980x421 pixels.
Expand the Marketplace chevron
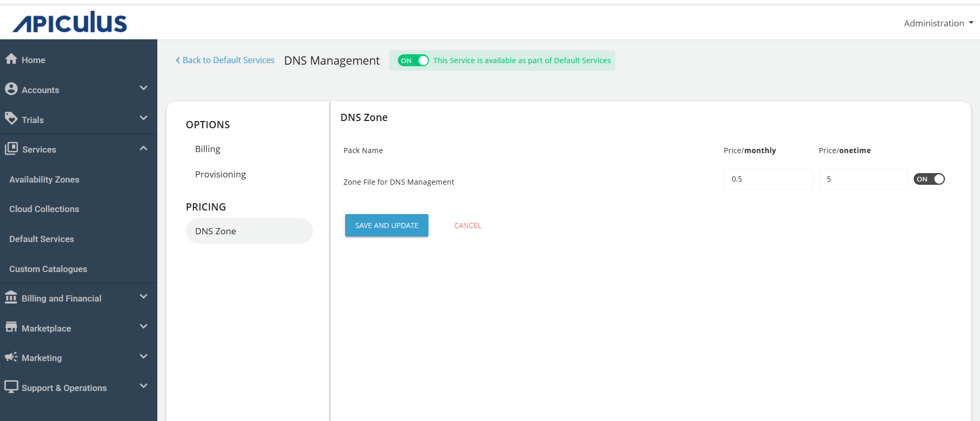pos(143,327)
